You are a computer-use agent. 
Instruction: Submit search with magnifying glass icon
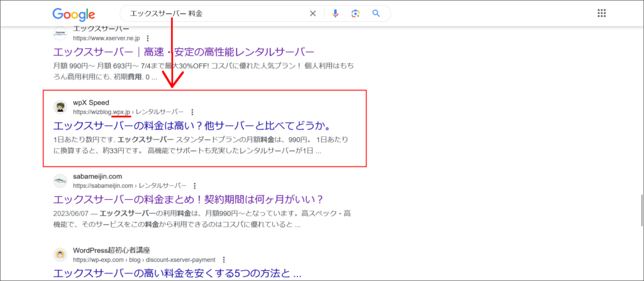pyautogui.click(x=376, y=14)
